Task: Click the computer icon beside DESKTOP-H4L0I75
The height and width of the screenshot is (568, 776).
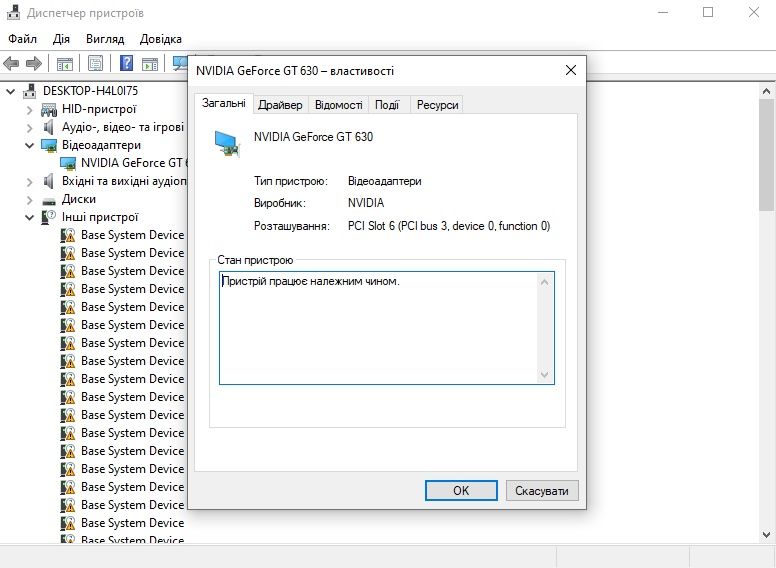Action: (x=30, y=91)
